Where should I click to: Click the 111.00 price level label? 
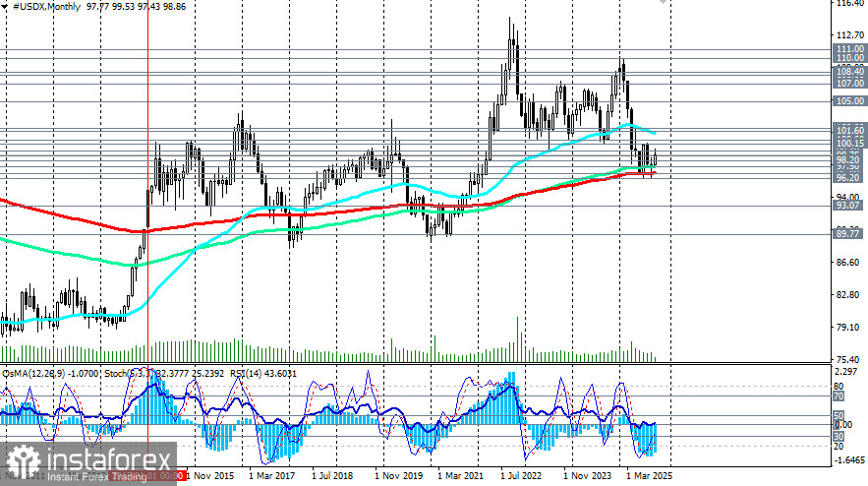click(849, 49)
